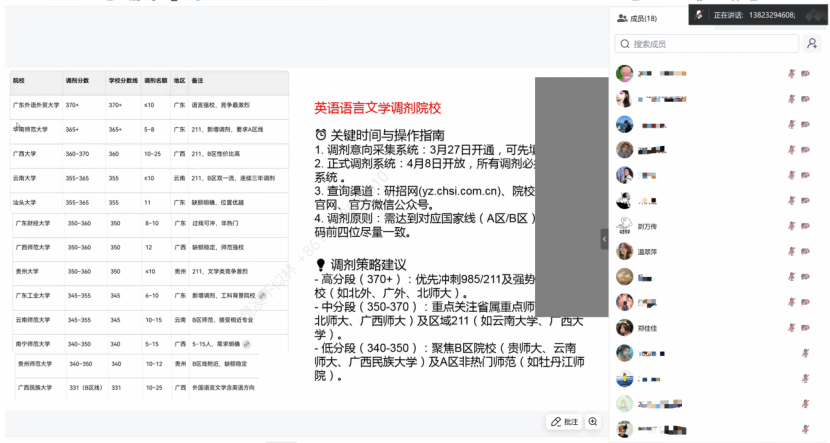Open the 批注 annotation tool

(565, 422)
